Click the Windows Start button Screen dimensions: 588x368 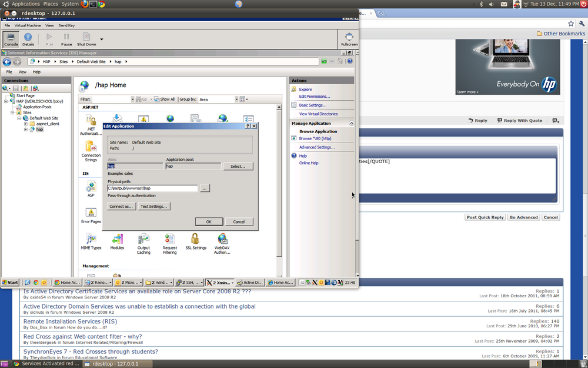coord(10,283)
